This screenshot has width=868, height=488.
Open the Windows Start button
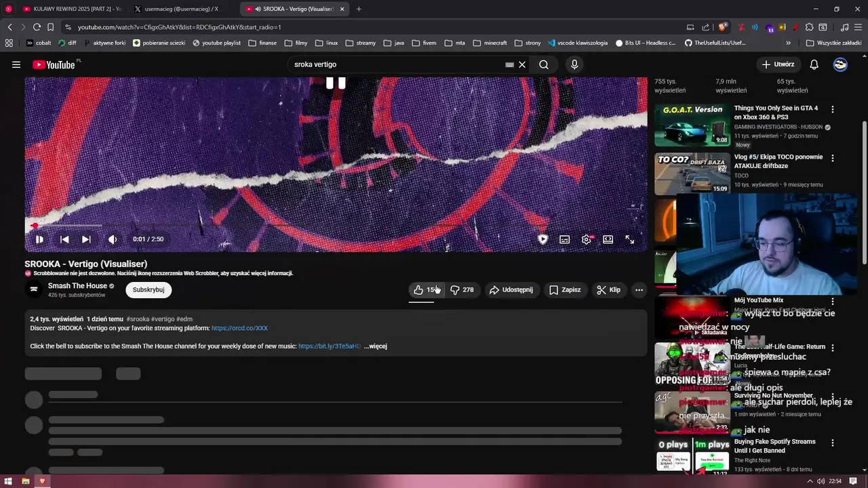click(8, 481)
